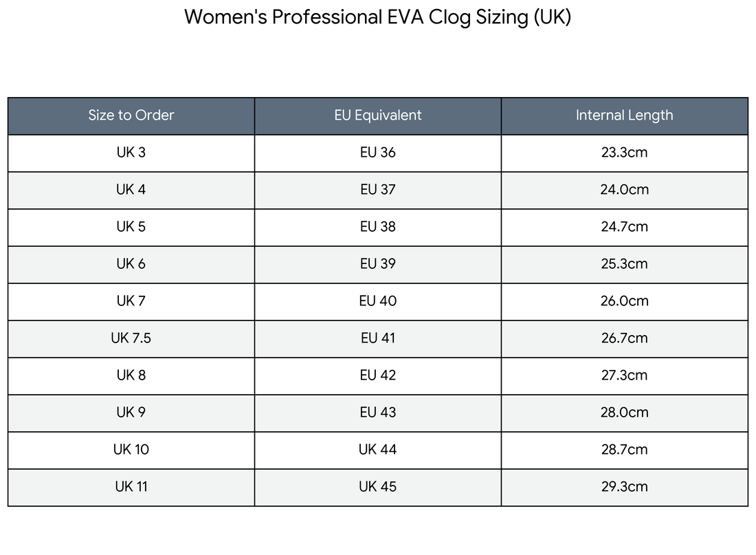The image size is (756, 555).
Task: Select the UK 6 size cell
Action: point(131,265)
